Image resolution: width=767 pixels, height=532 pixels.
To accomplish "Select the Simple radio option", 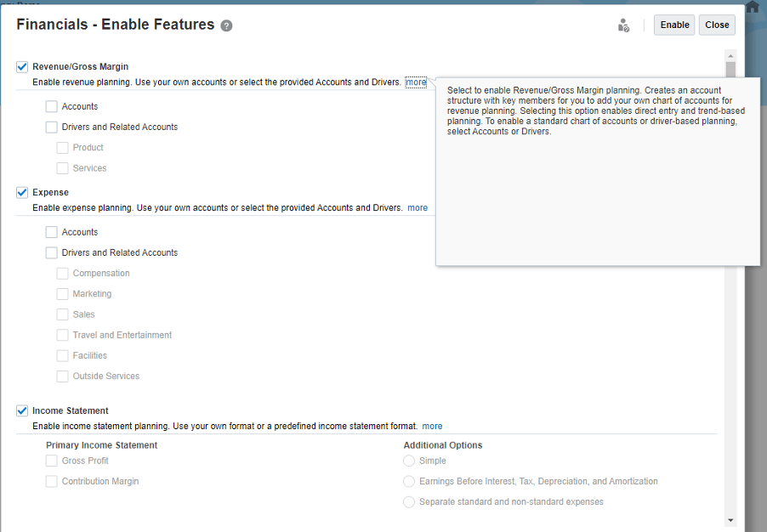I will 409,461.
